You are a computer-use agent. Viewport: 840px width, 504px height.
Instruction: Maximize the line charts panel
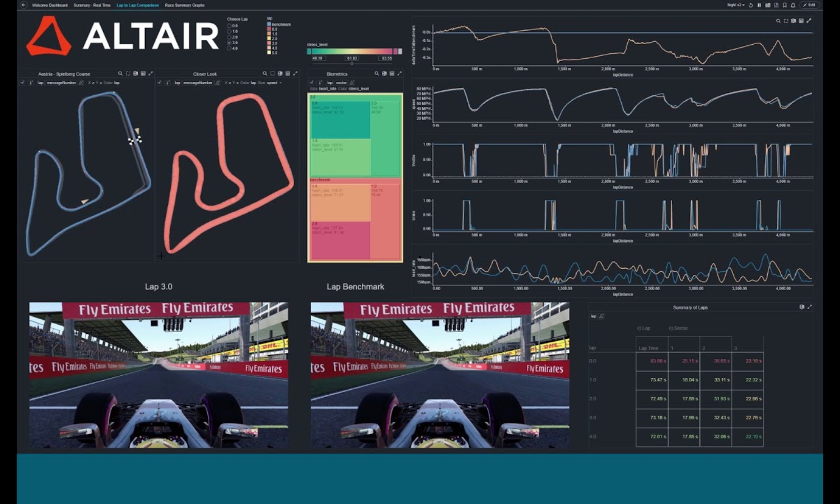[809, 21]
